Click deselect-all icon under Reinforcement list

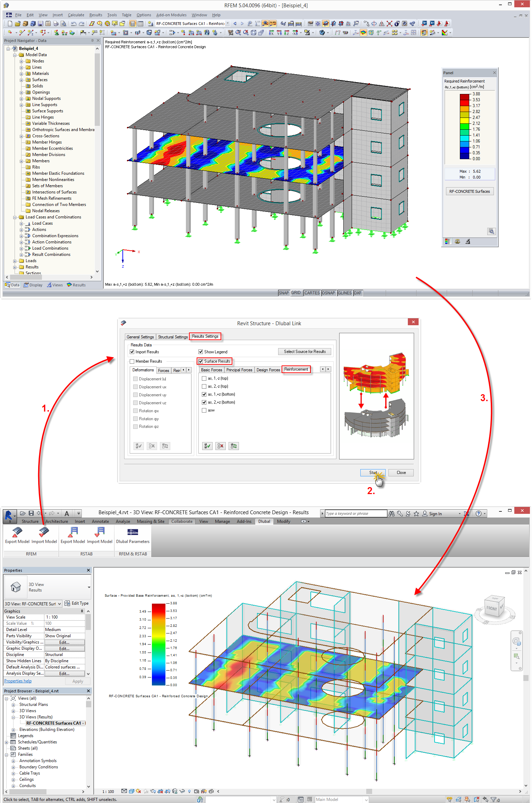pos(221,446)
